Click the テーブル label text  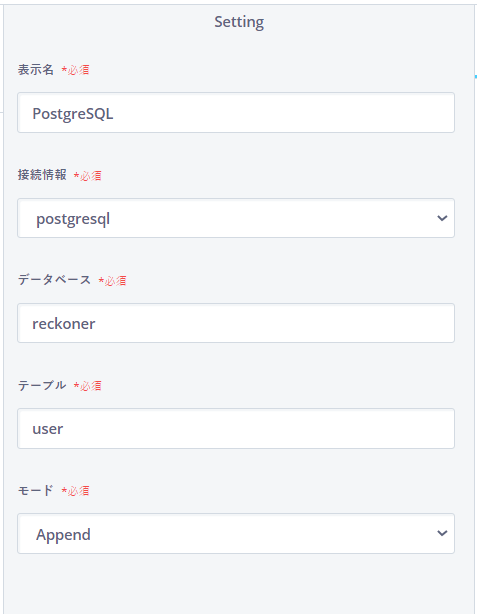[x=42, y=385]
